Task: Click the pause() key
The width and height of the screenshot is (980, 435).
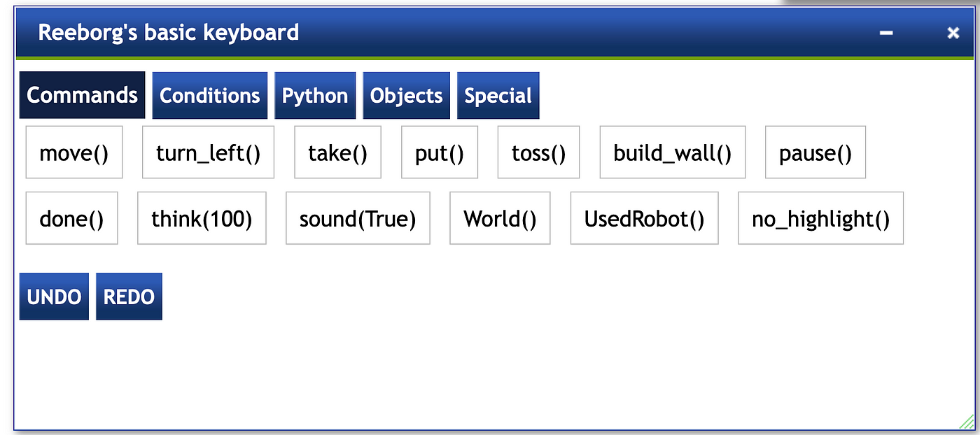Action: [815, 152]
